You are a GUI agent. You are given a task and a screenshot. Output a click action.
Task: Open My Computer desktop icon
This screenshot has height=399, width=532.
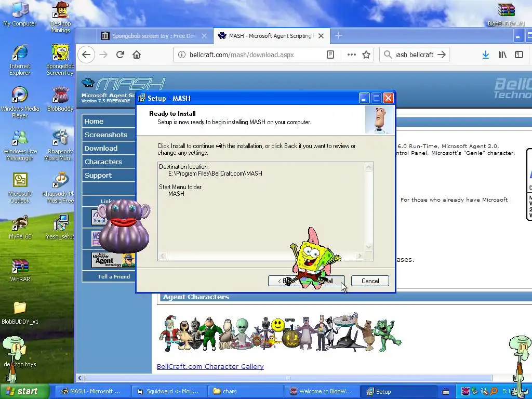coord(20,14)
